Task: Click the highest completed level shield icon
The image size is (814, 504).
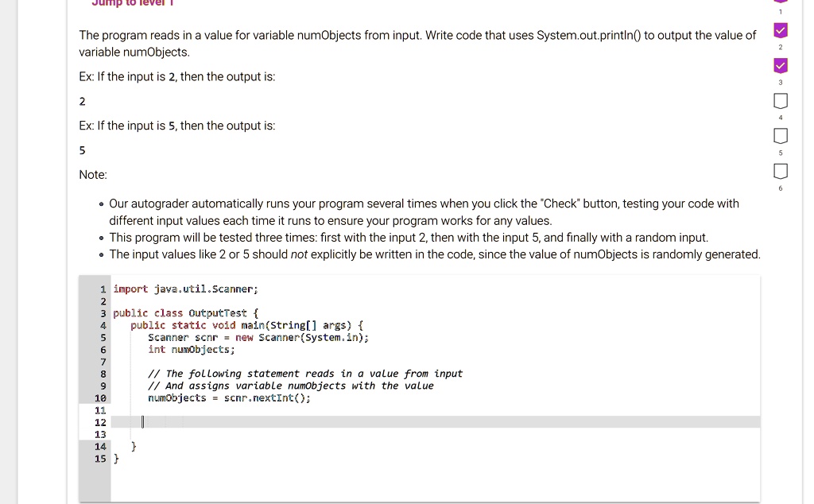Action: tap(780, 65)
